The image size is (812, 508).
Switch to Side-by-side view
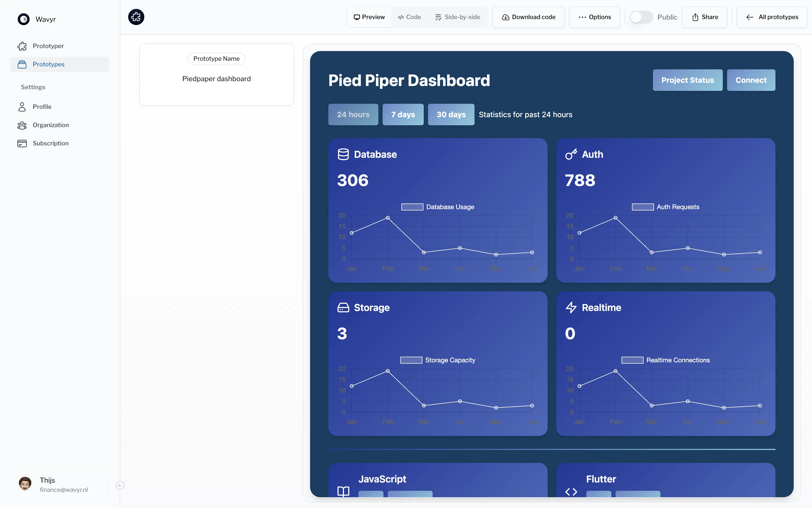(x=458, y=17)
